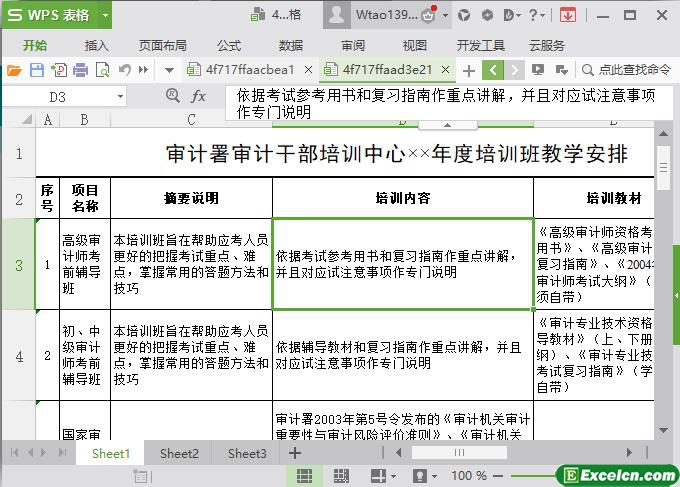Screen dimensions: 680x487
Task: Switch to normal view in the status bar
Action: pyautogui.click(x=304, y=476)
